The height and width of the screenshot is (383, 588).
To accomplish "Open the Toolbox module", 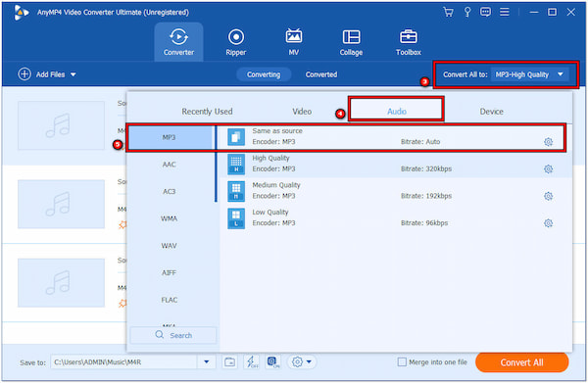I will [x=409, y=42].
